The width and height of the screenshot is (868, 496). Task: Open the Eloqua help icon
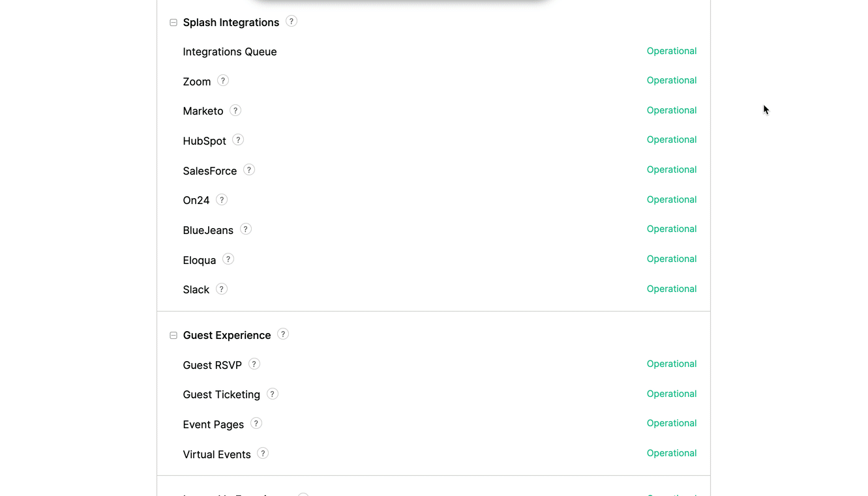coord(228,259)
